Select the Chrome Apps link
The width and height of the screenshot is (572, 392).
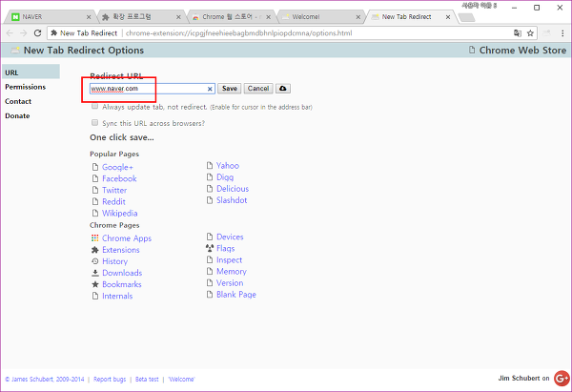click(x=127, y=238)
